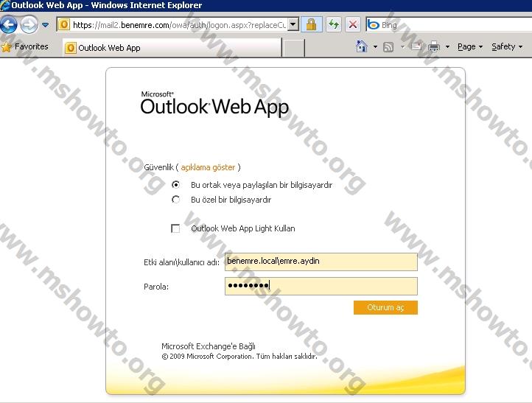The image size is (532, 403).
Task: Click the 'Microsoft Exchange'e Bağlı' text
Action: [209, 346]
